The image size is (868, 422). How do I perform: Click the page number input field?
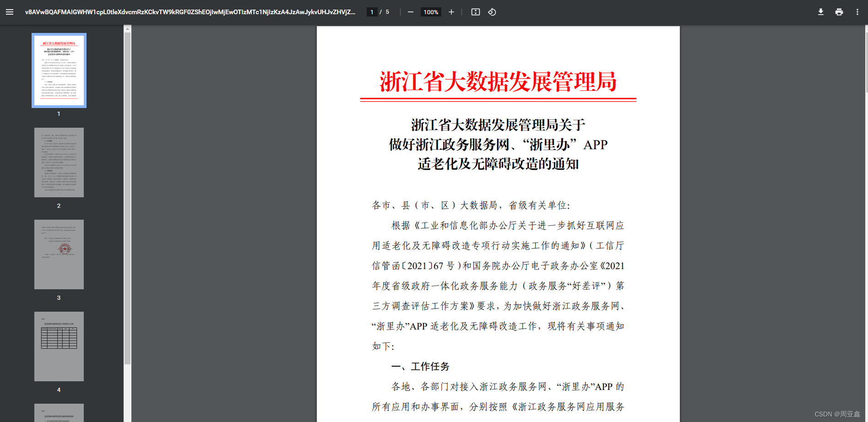(372, 12)
